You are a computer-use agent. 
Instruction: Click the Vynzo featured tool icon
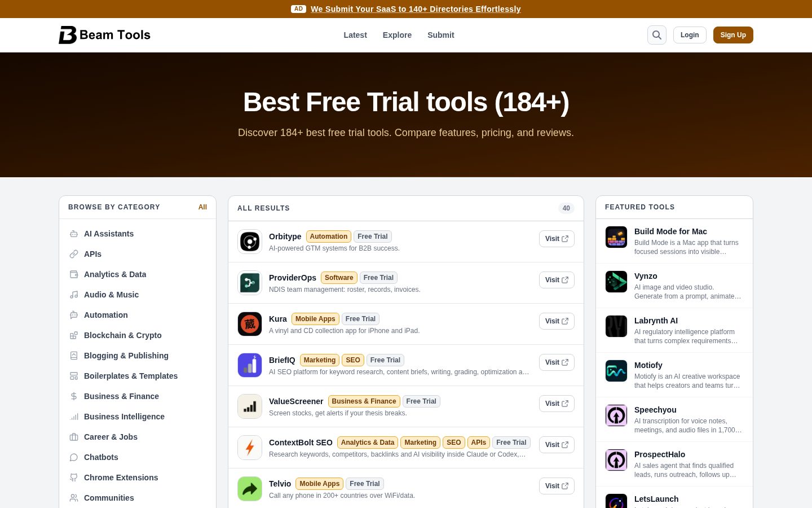click(x=616, y=282)
